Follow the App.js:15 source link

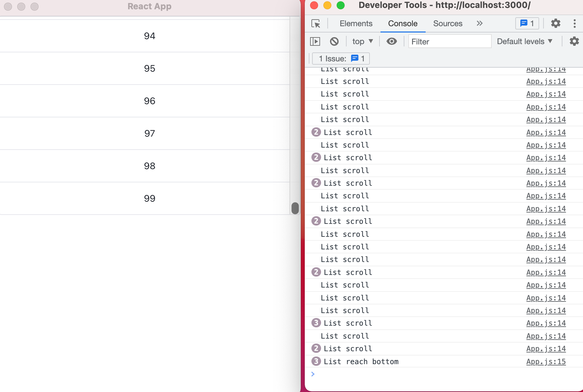[546, 361]
